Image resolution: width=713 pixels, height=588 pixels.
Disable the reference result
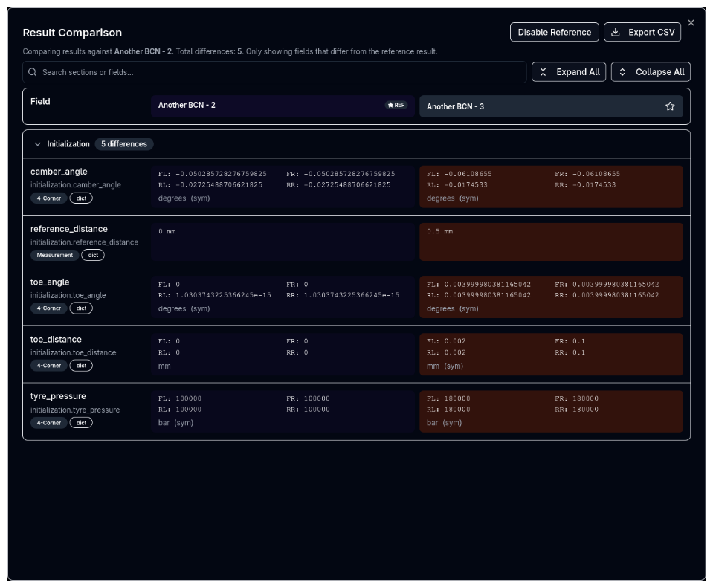coord(554,32)
